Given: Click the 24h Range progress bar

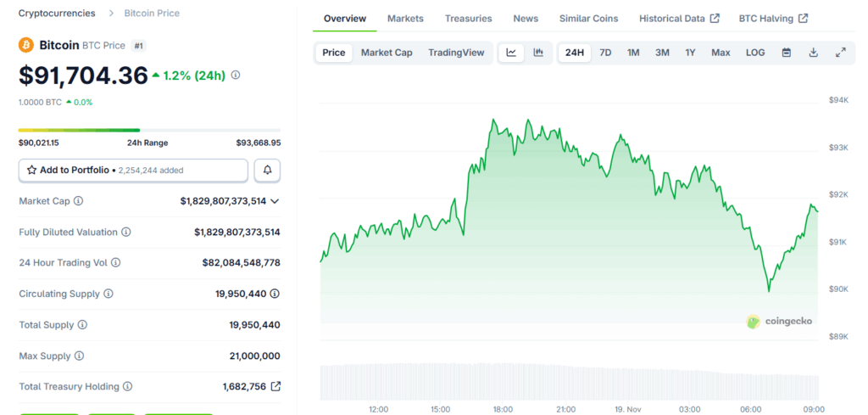Looking at the screenshot, I should [x=149, y=130].
